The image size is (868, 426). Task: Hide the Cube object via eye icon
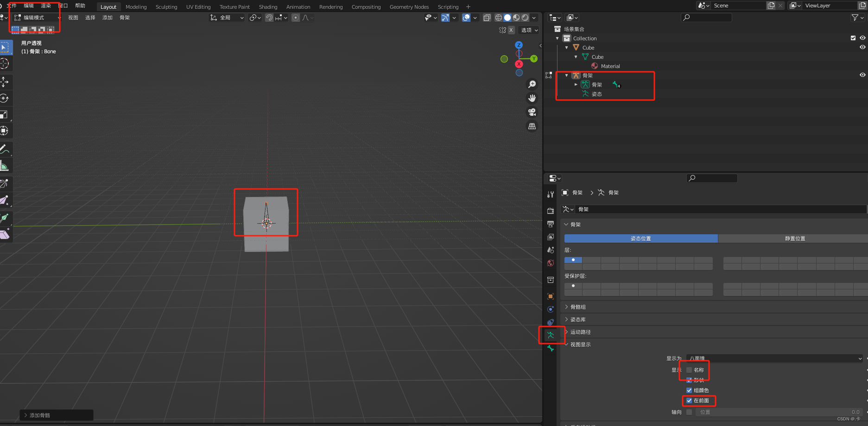862,47
